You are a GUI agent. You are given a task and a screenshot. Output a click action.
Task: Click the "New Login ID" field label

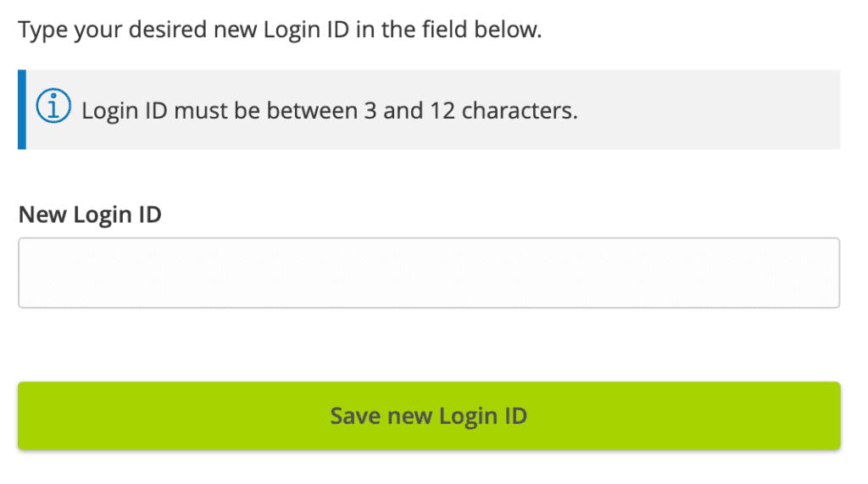pos(90,214)
